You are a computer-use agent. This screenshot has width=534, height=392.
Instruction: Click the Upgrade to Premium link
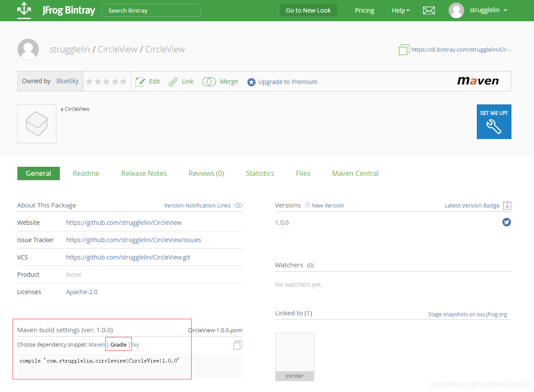(x=288, y=82)
